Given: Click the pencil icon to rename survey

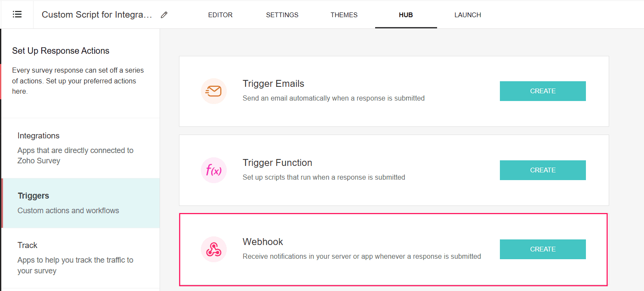Looking at the screenshot, I should pos(164,15).
